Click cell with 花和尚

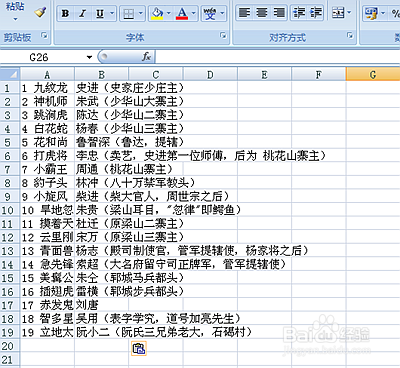(47, 142)
